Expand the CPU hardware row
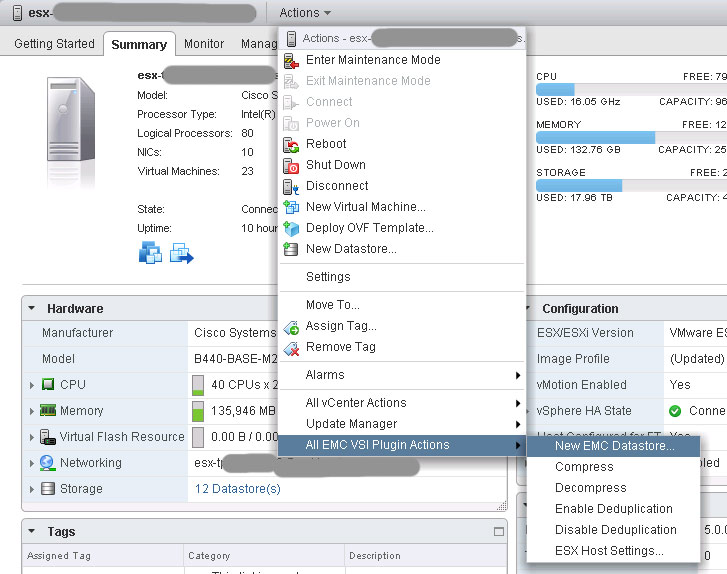This screenshot has width=727, height=574. click(32, 385)
